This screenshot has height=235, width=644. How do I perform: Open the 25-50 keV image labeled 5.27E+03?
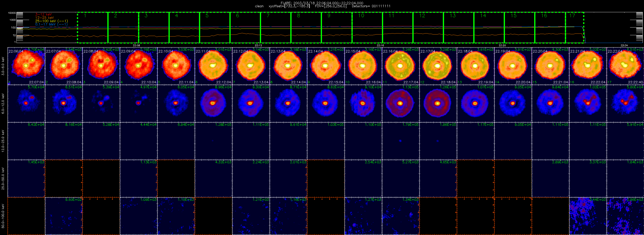click(401, 178)
